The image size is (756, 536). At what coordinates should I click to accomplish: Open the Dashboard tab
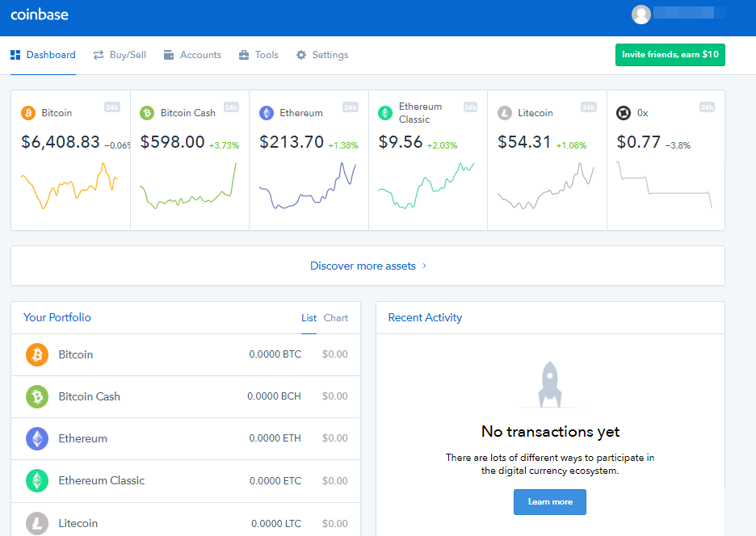pyautogui.click(x=43, y=55)
